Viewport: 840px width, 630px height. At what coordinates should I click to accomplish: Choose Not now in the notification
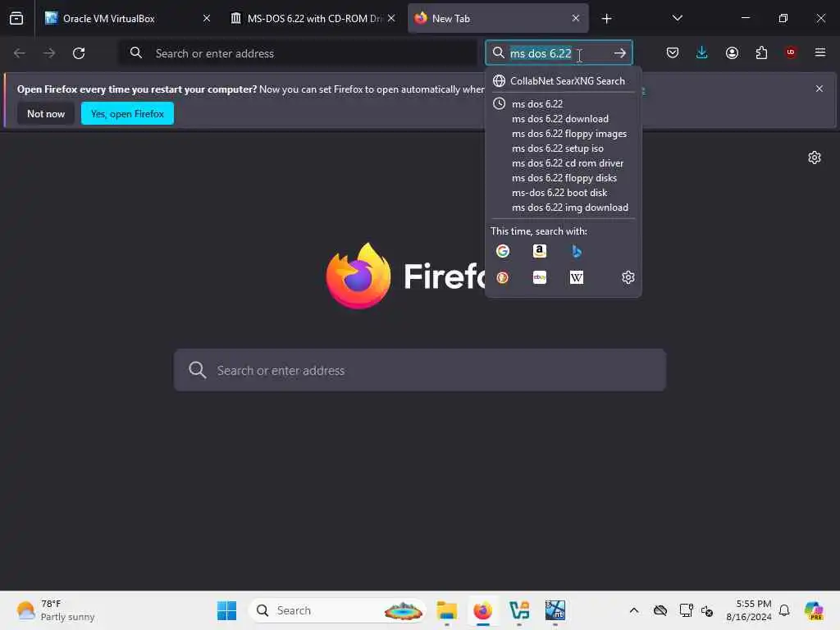click(x=46, y=113)
